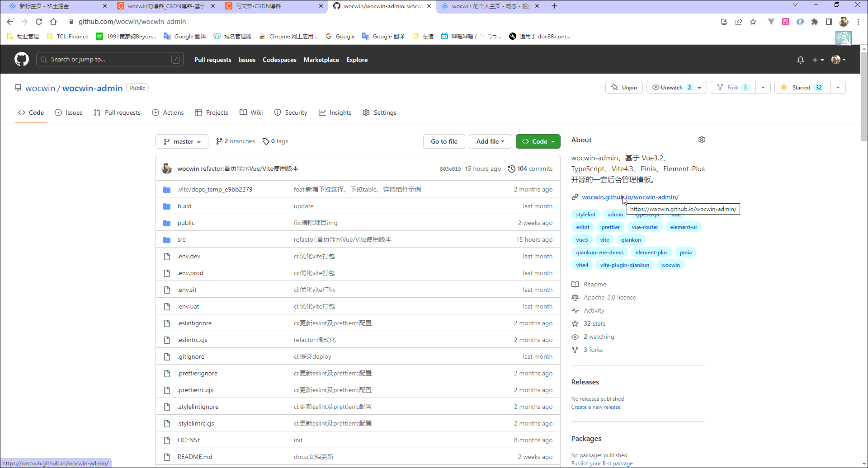Open the green Code dropdown
The width and height of the screenshot is (868, 468).
pyautogui.click(x=538, y=141)
